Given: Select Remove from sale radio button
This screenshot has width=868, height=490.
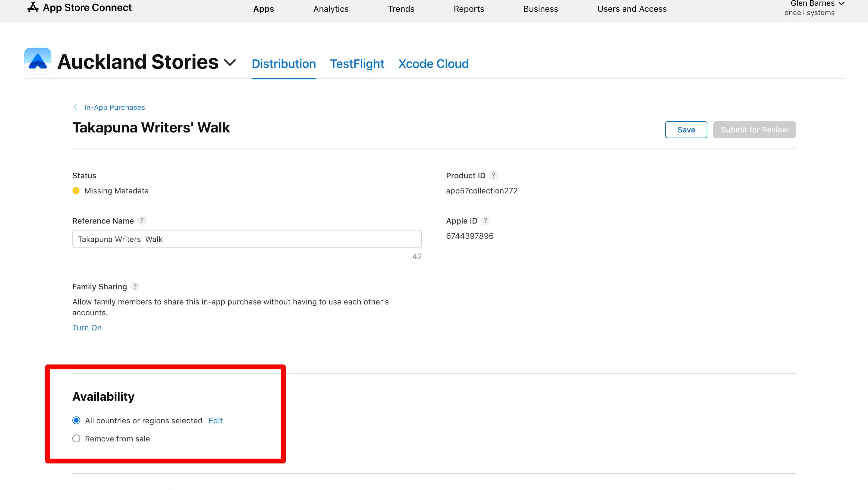Looking at the screenshot, I should click(x=77, y=438).
